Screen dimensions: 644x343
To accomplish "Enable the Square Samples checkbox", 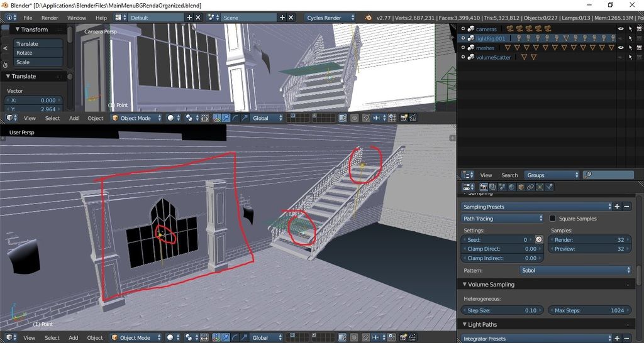I will point(552,218).
